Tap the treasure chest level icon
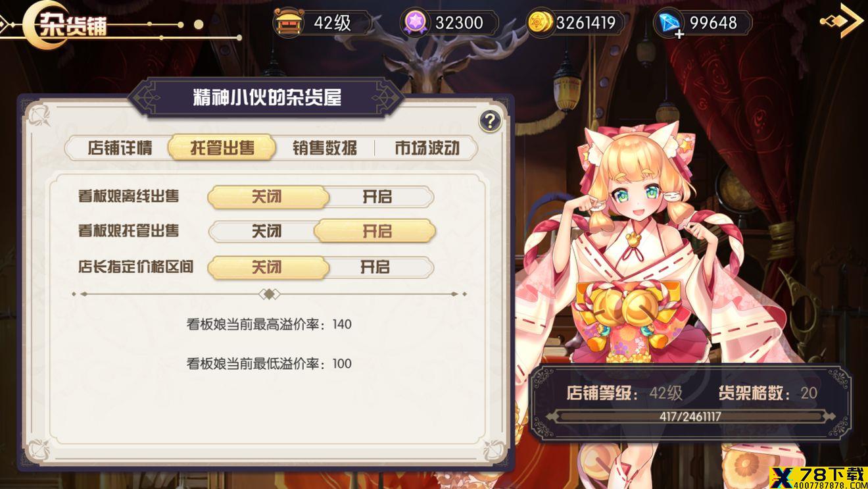 (288, 23)
